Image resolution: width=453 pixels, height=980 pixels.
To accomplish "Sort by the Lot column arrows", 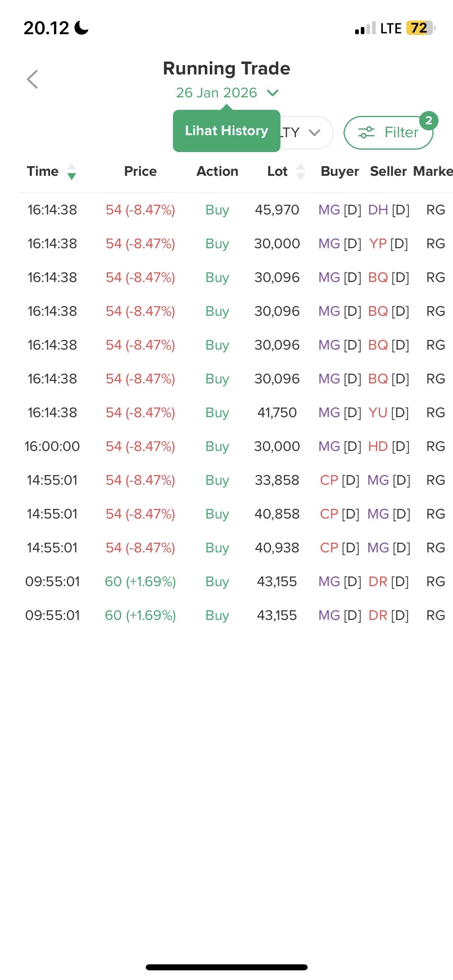I will click(x=300, y=171).
